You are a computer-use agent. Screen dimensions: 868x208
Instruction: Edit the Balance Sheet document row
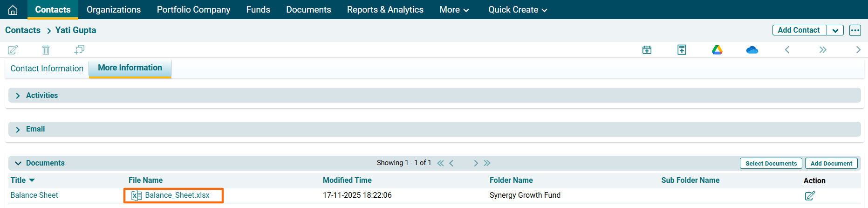click(x=810, y=196)
